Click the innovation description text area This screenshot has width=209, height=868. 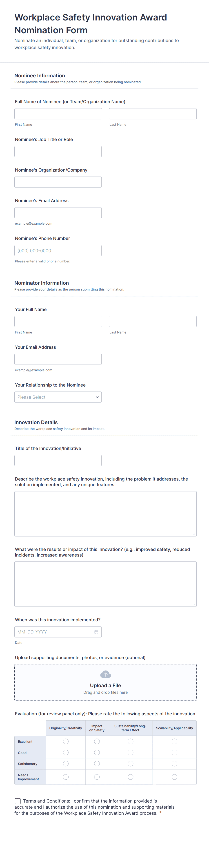pos(105,514)
